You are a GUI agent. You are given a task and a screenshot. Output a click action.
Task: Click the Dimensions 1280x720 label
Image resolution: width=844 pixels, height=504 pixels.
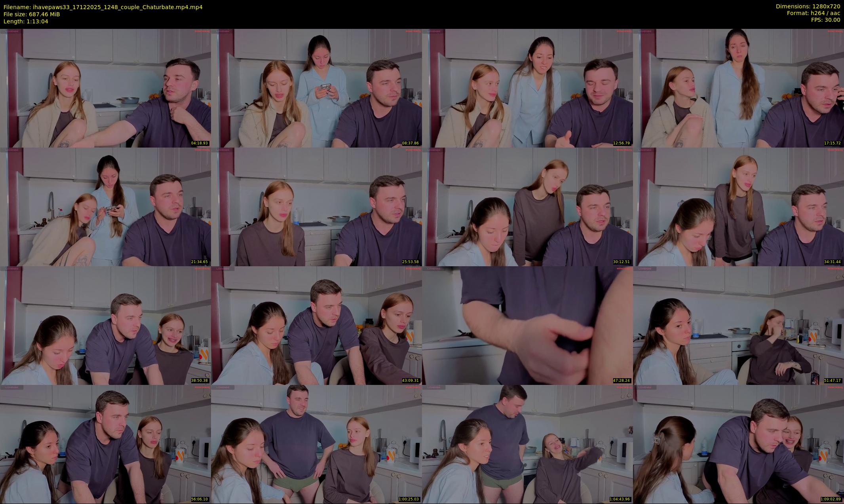point(808,6)
